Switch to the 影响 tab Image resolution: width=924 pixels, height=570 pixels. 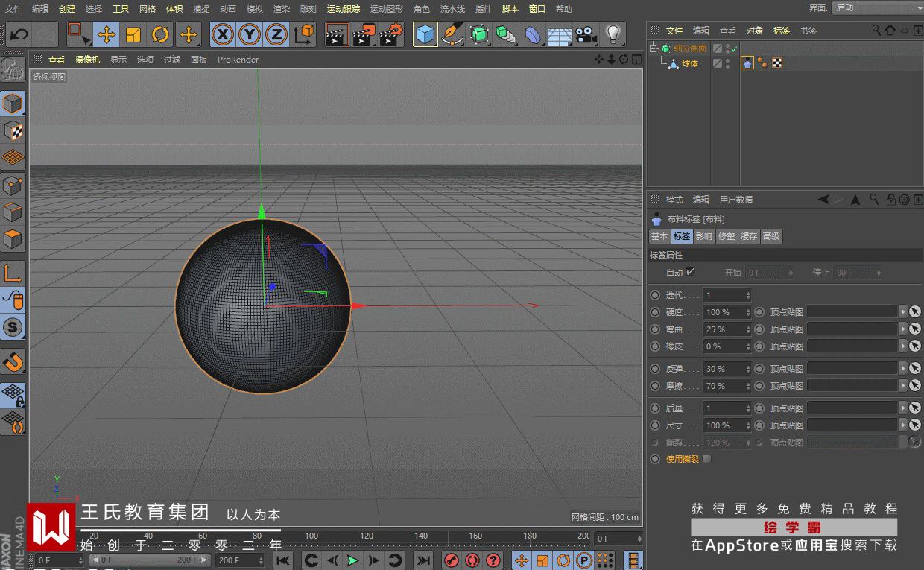click(704, 236)
